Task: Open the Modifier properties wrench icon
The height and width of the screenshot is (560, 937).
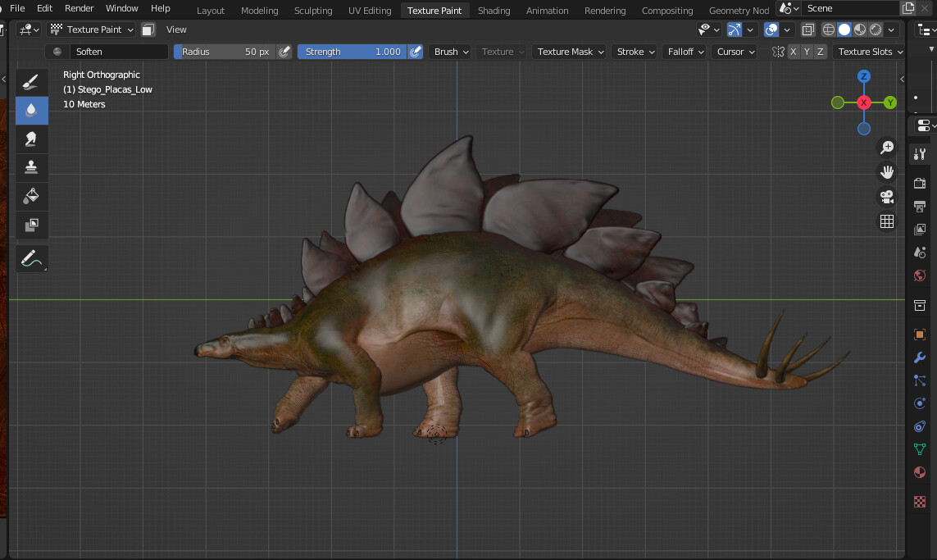Action: click(x=919, y=357)
